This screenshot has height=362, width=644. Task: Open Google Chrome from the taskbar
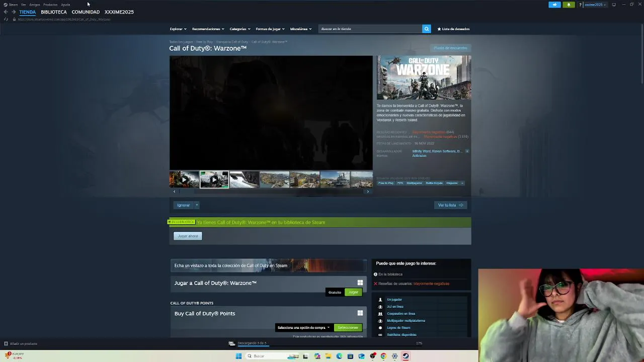[x=383, y=356]
